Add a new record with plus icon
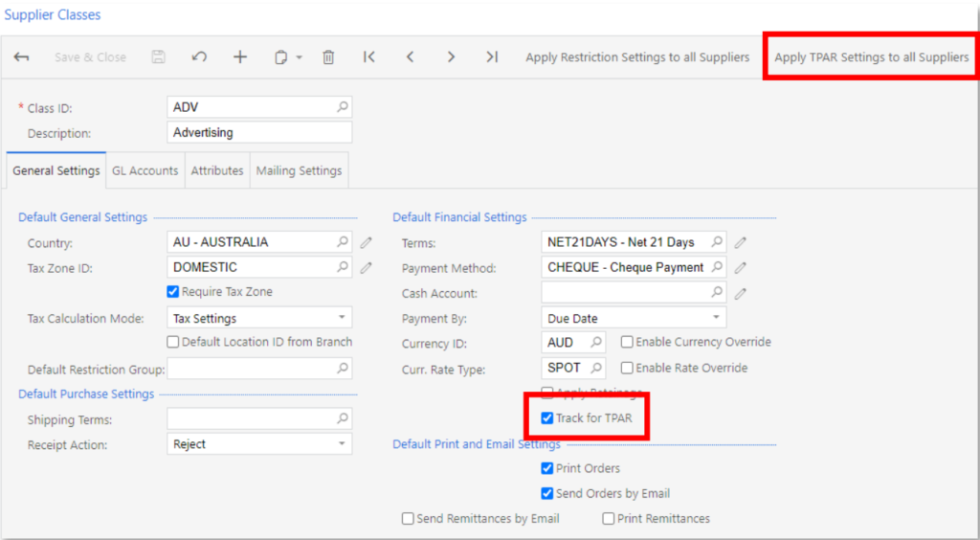Image resolution: width=980 pixels, height=540 pixels. [240, 56]
